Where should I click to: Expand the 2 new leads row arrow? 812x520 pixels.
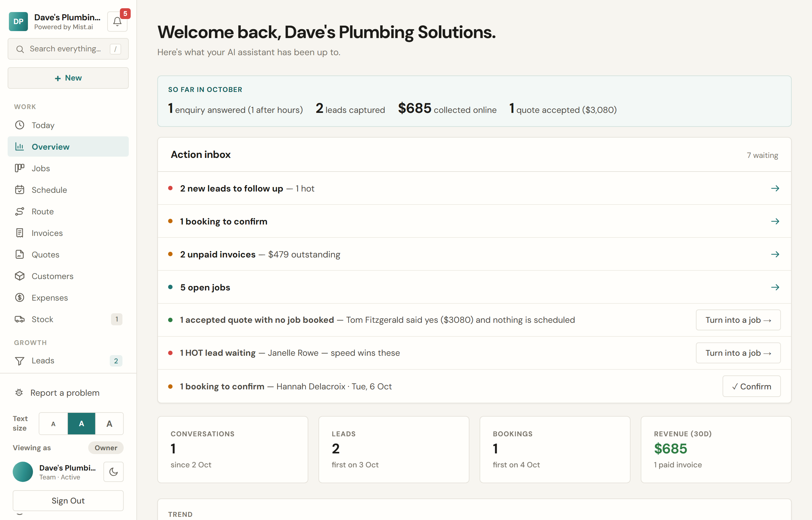click(x=775, y=188)
